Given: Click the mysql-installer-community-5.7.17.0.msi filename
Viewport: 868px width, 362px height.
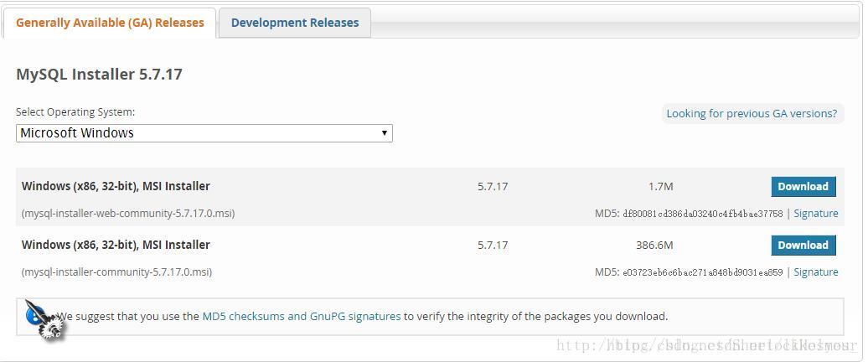Looking at the screenshot, I should tap(116, 272).
